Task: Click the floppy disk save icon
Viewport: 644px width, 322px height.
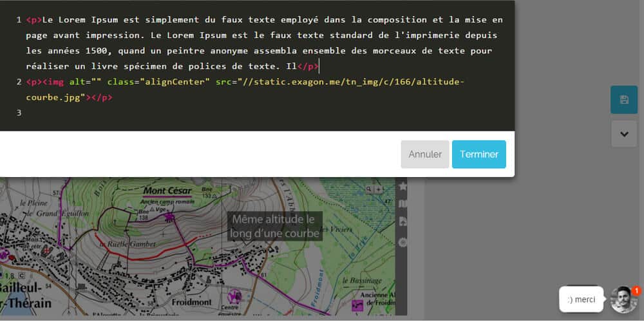Action: click(624, 100)
